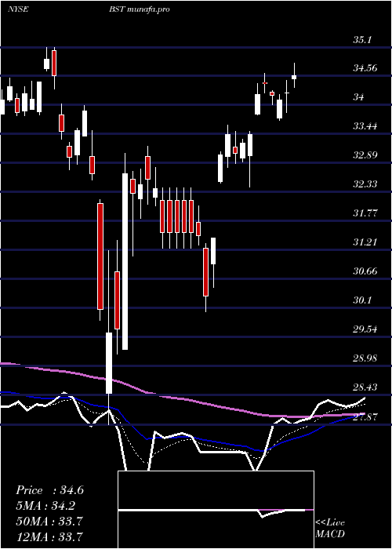Click the 5MA : 34.2 readout
392x549 pixels.
[45, 507]
